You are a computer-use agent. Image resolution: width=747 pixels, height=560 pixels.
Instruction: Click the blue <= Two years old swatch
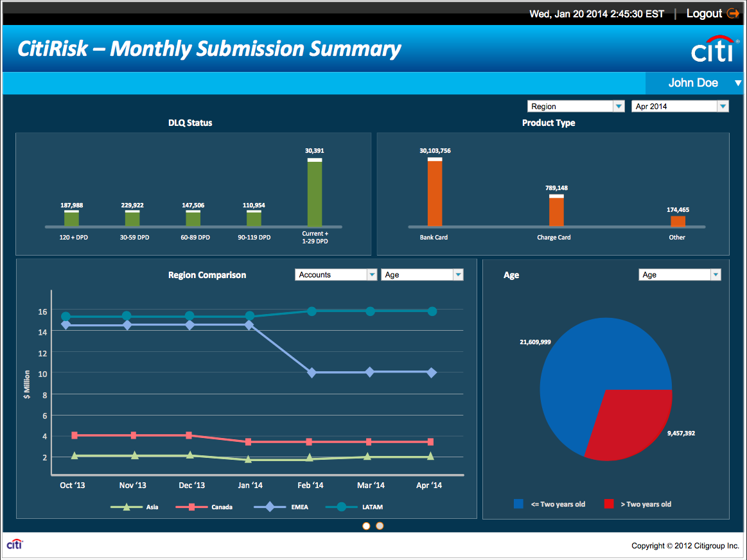coord(518,504)
